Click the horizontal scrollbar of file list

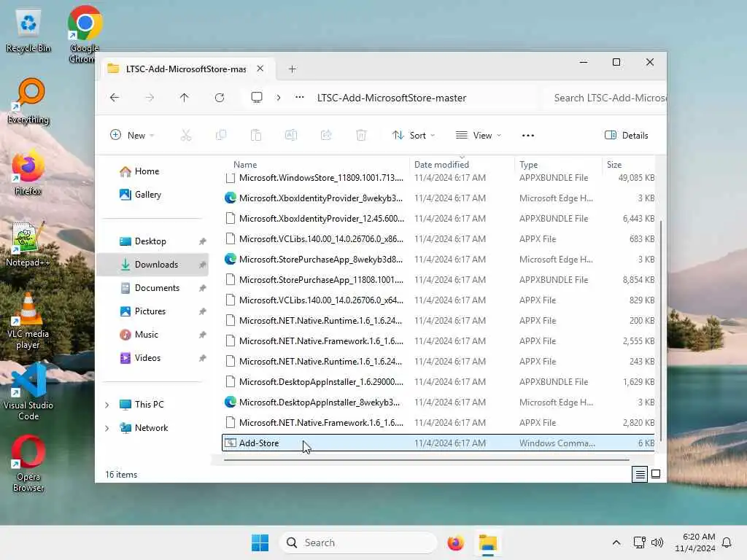(426, 460)
